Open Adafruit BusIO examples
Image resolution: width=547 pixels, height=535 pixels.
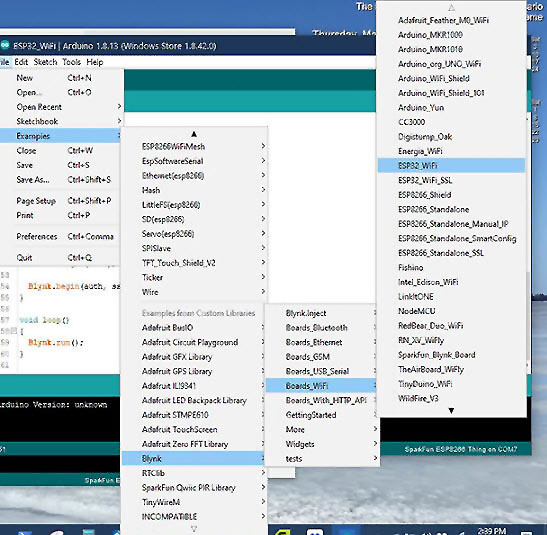coord(194,328)
